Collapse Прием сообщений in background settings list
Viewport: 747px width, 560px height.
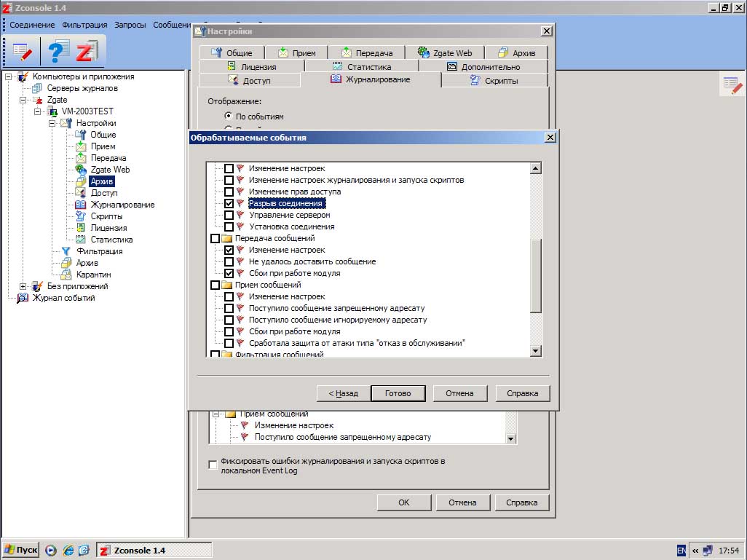(x=216, y=414)
